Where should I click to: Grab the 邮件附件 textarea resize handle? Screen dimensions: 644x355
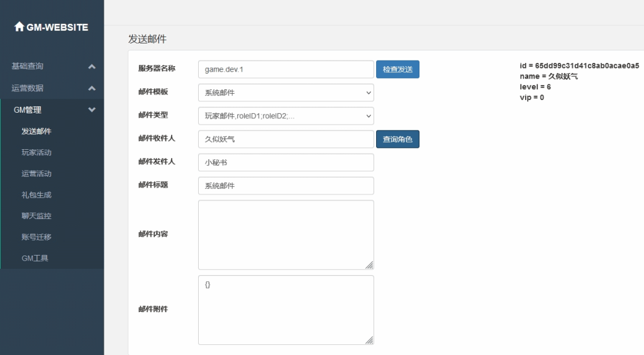(369, 340)
